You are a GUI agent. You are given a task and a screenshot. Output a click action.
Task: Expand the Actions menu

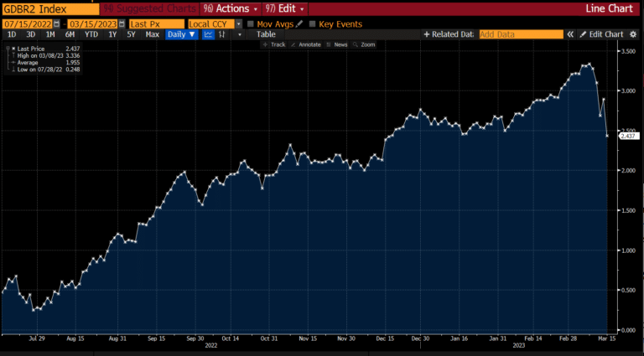[231, 8]
